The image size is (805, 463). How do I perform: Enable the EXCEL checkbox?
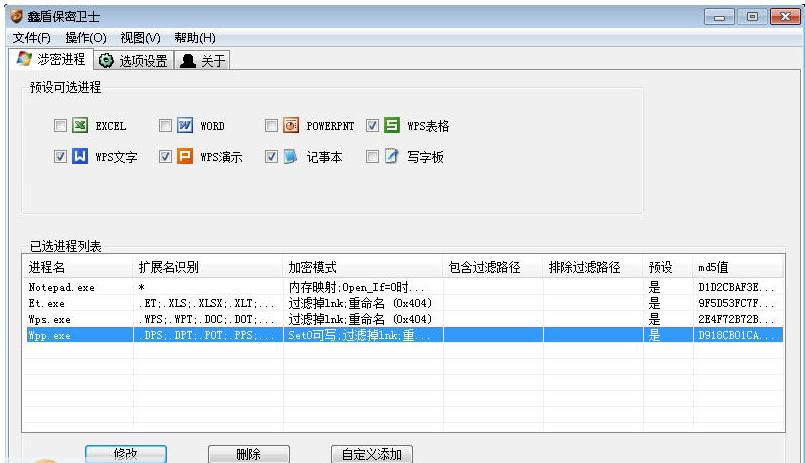[60, 126]
